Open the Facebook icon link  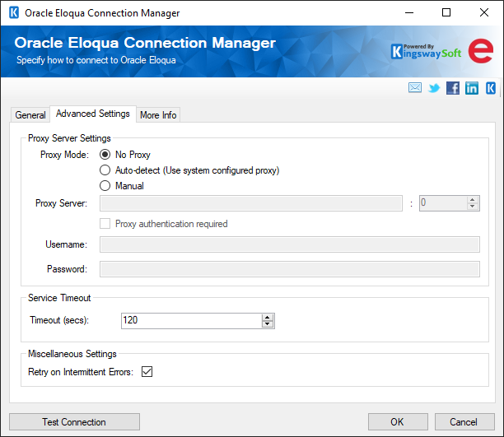pyautogui.click(x=453, y=88)
